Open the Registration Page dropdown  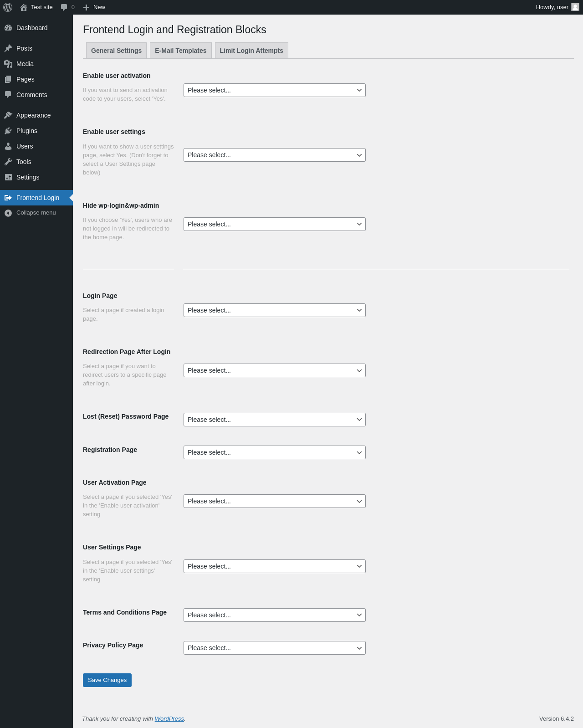(x=275, y=452)
